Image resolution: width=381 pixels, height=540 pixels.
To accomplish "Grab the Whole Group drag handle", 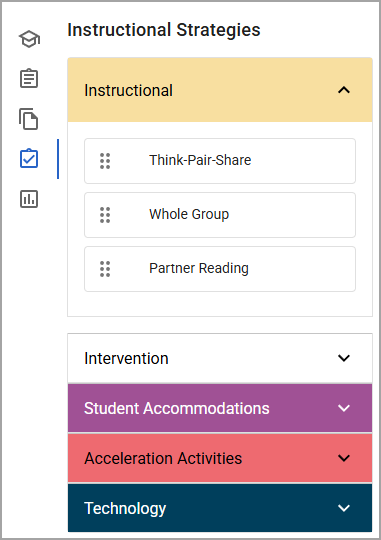I will [x=105, y=215].
